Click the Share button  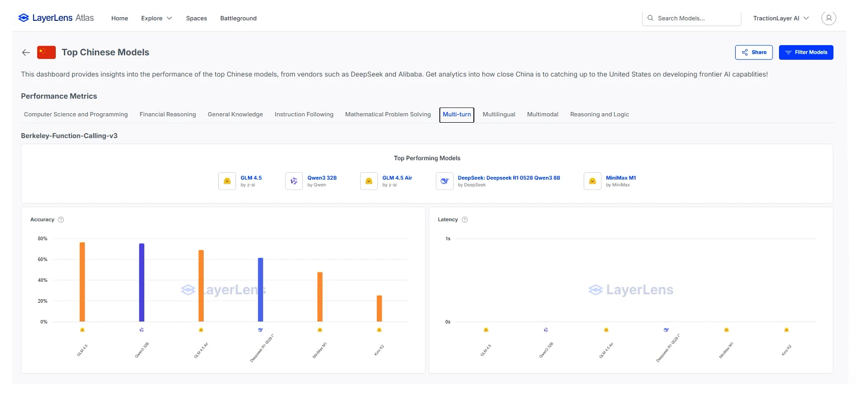pyautogui.click(x=754, y=52)
